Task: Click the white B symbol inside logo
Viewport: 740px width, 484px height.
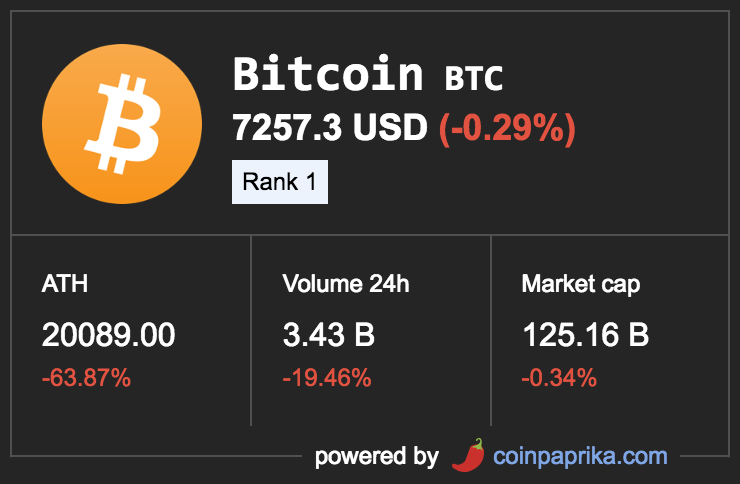Action: click(x=123, y=124)
